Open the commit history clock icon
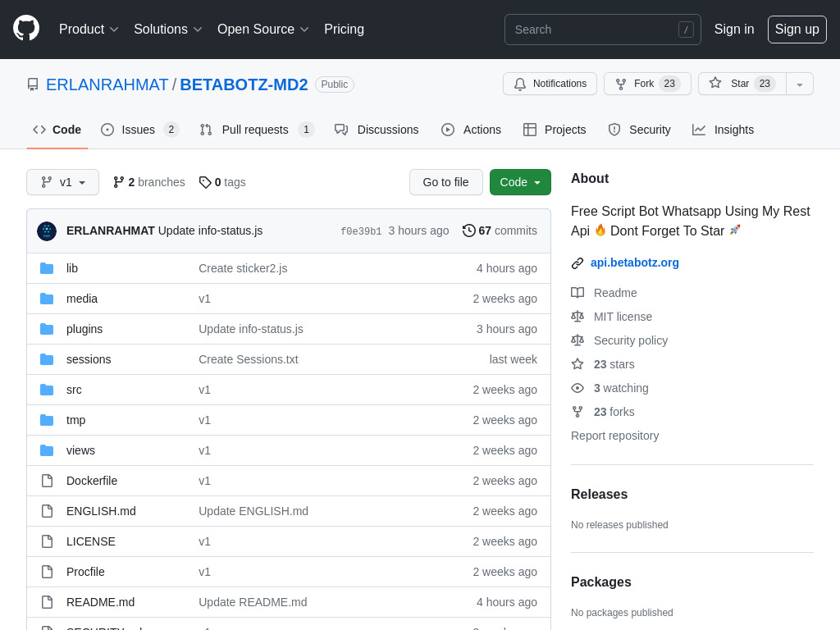Screen dimensions: 840x630 point(469,231)
